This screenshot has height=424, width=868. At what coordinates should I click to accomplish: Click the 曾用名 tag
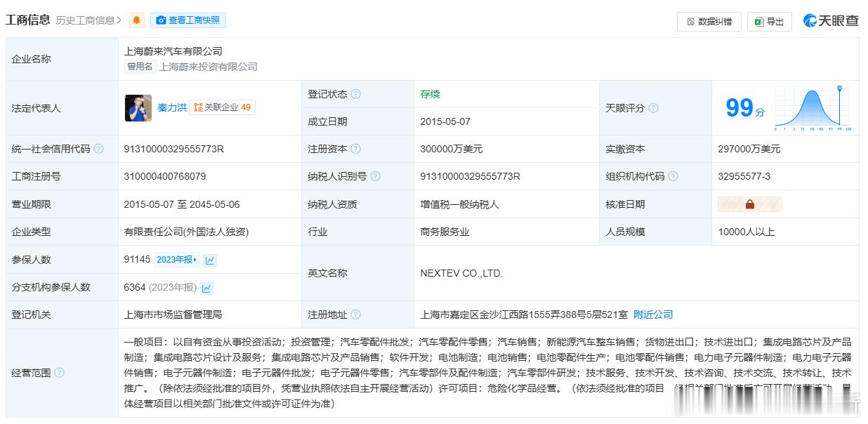pos(140,67)
